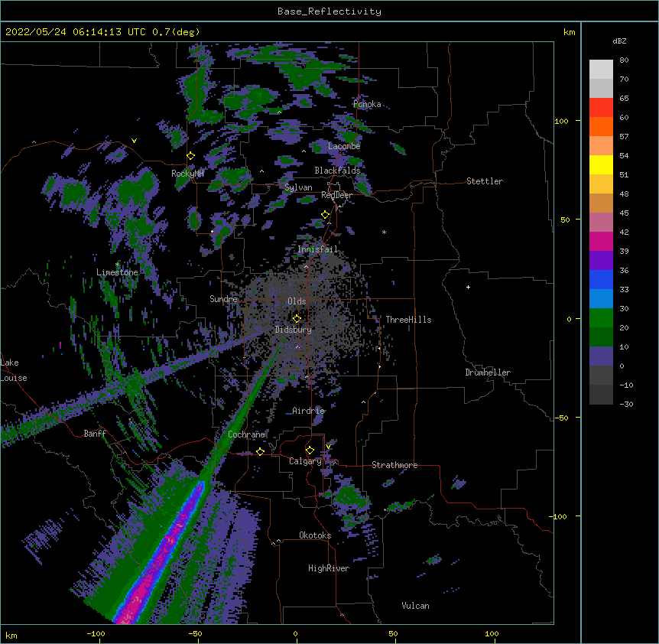Click the Lacombe city label
This screenshot has width=659, height=644.
(x=344, y=146)
